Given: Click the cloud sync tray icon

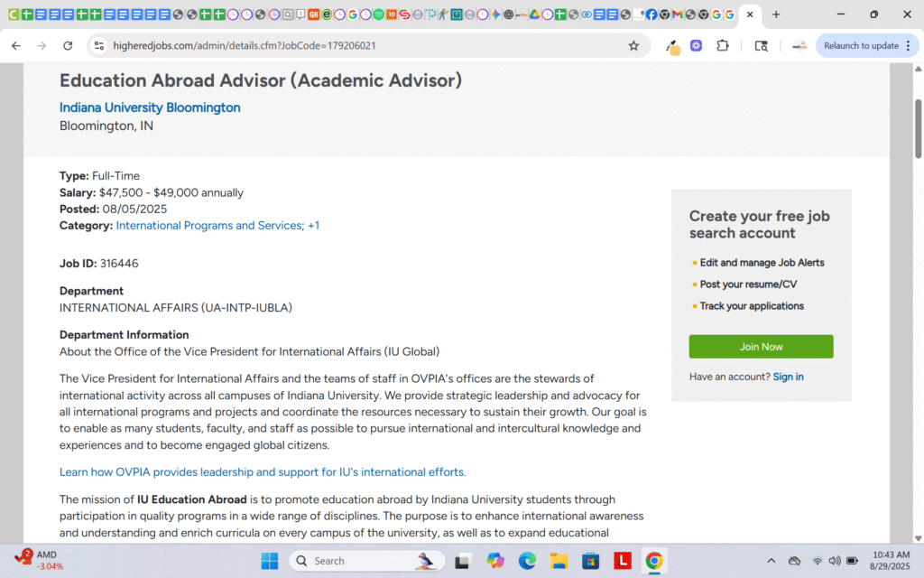Looking at the screenshot, I should 794,561.
